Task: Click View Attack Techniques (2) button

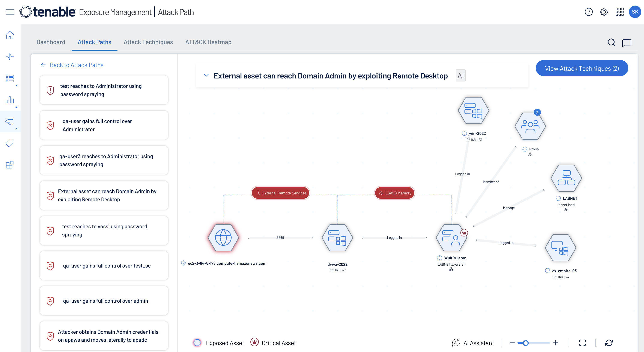Action: [x=582, y=68]
